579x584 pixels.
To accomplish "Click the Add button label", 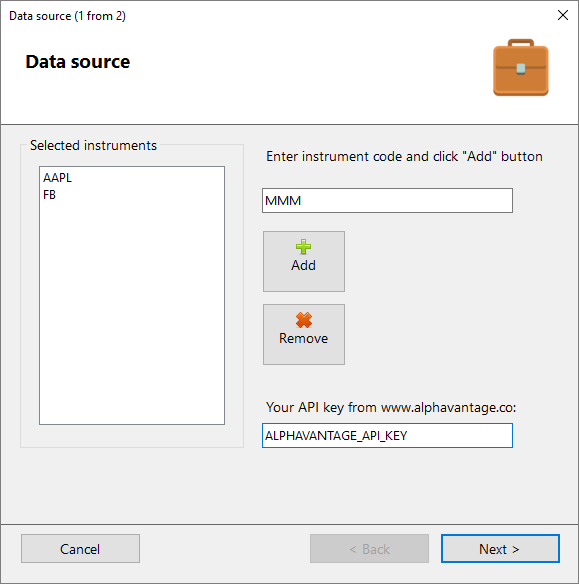I will pyautogui.click(x=303, y=265).
